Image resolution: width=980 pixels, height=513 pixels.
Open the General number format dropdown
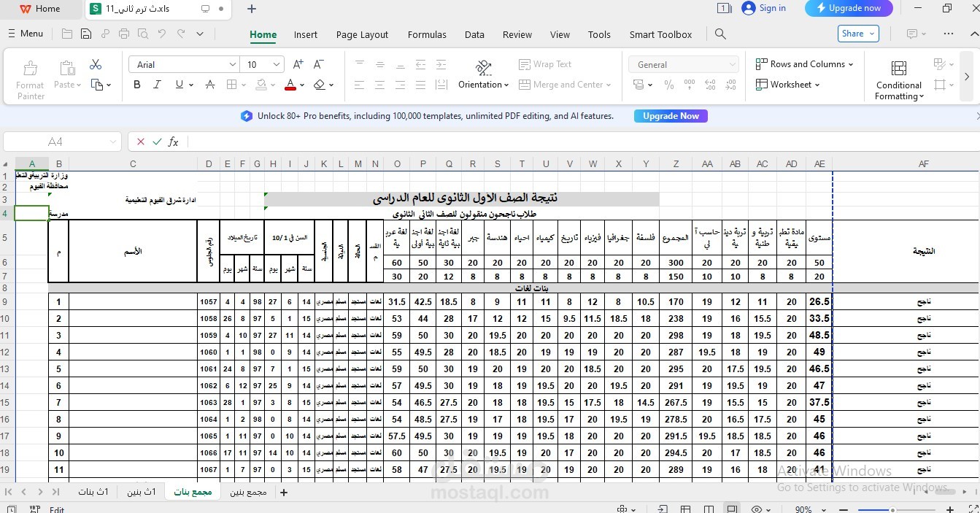click(x=732, y=64)
